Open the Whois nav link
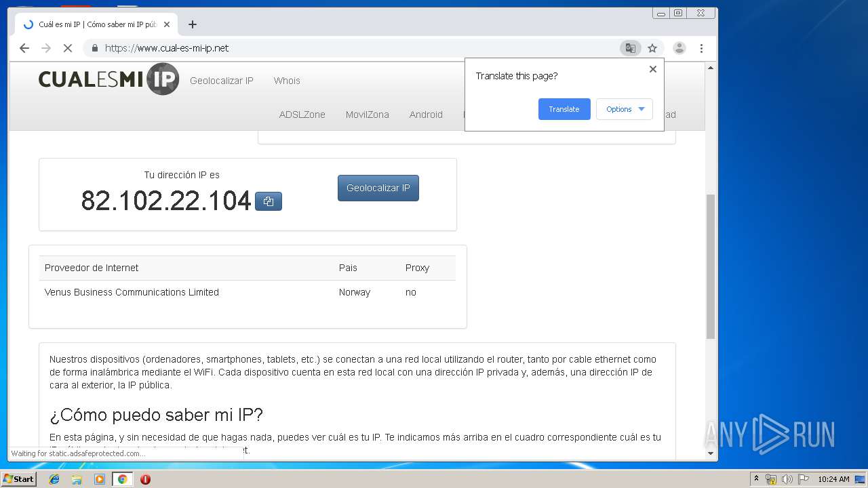Viewport: 868px width, 488px height. tap(287, 81)
